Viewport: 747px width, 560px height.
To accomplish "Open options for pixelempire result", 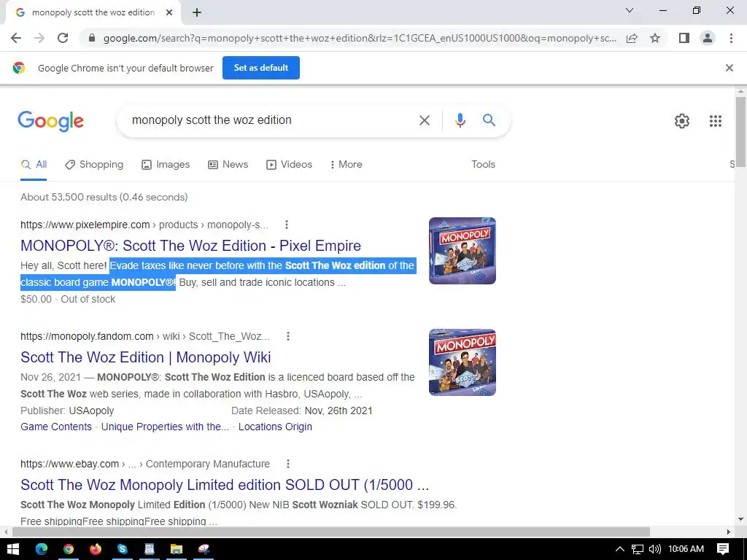I will [286, 225].
